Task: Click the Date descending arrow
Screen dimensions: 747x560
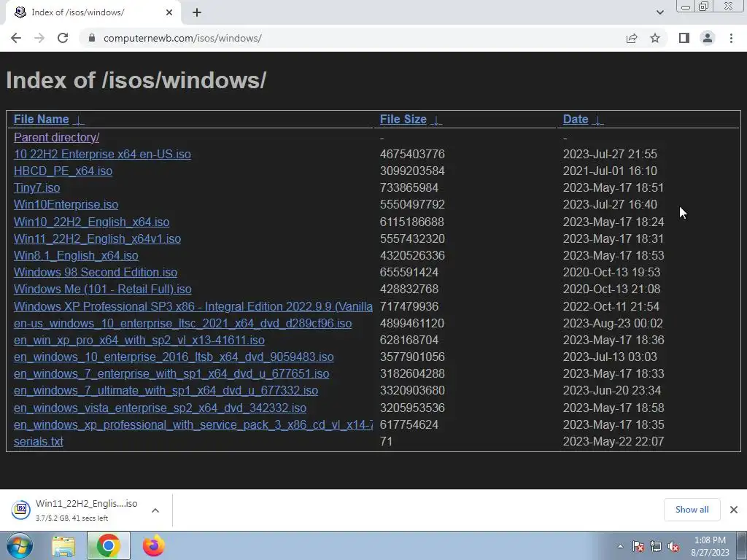Action: pyautogui.click(x=597, y=120)
